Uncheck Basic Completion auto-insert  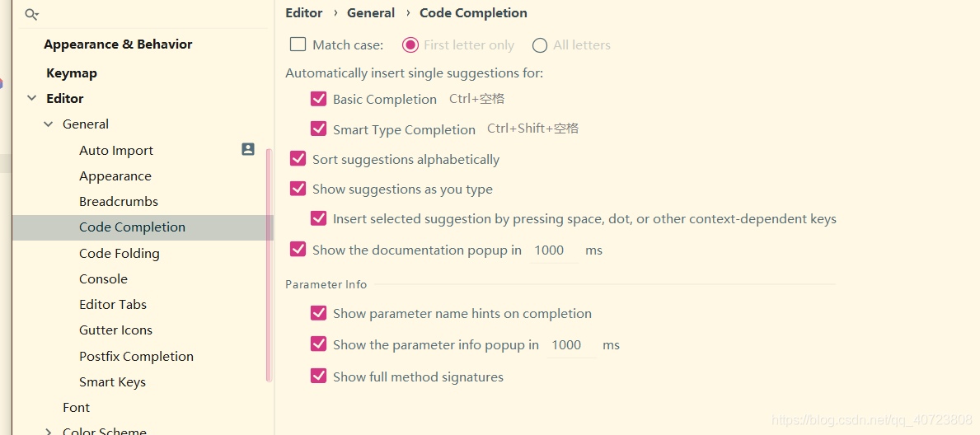[319, 99]
